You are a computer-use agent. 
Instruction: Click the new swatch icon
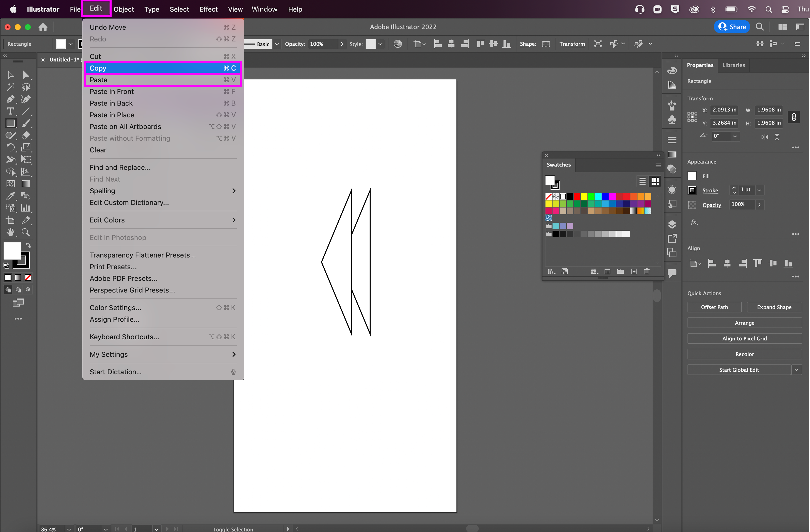634,271
